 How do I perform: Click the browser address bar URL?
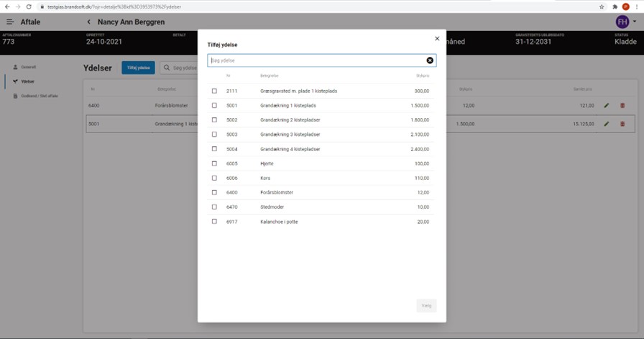click(x=114, y=6)
